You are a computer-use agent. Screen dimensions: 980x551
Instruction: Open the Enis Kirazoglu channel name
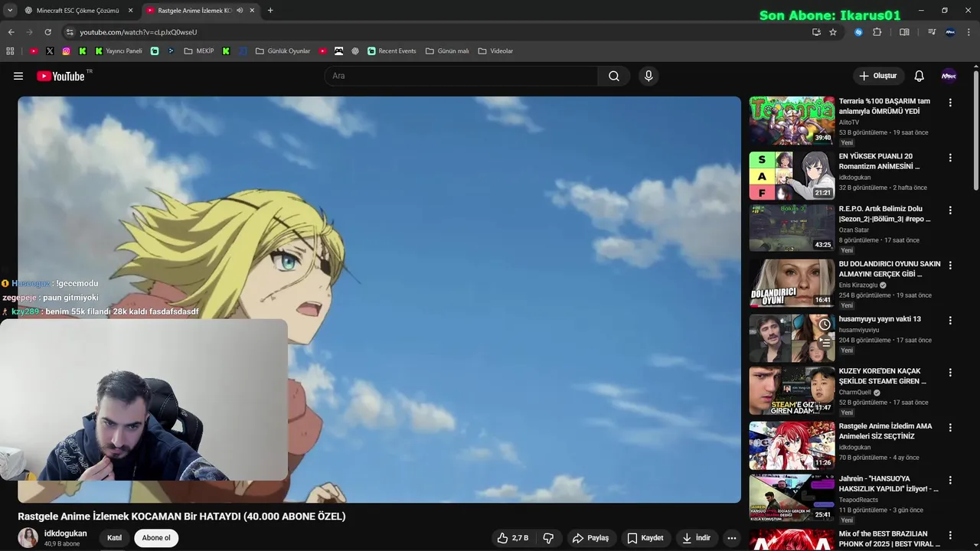tap(858, 285)
